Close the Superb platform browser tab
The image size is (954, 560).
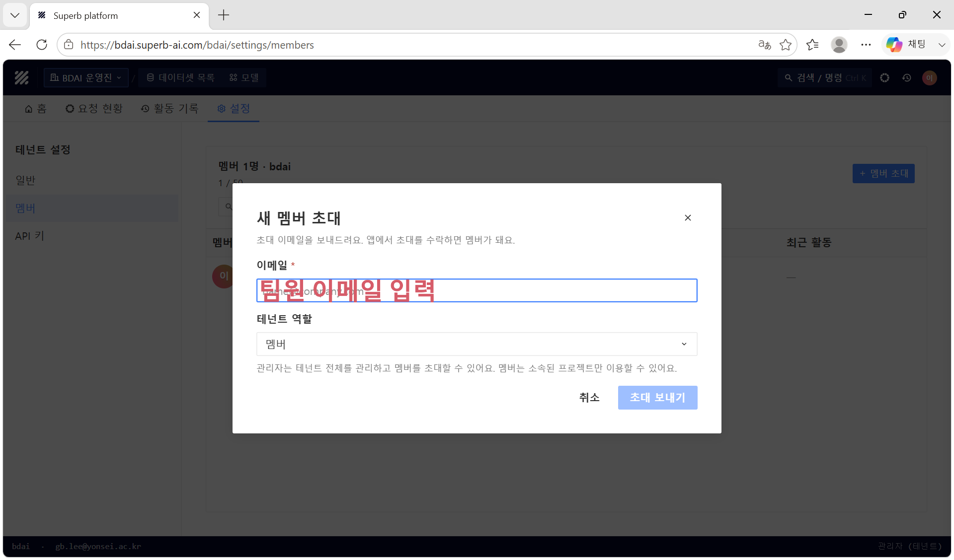(x=197, y=15)
